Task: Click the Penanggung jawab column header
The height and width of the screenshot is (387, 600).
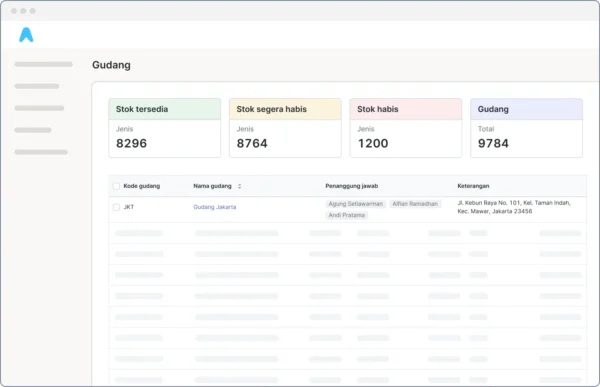Action: (x=352, y=186)
